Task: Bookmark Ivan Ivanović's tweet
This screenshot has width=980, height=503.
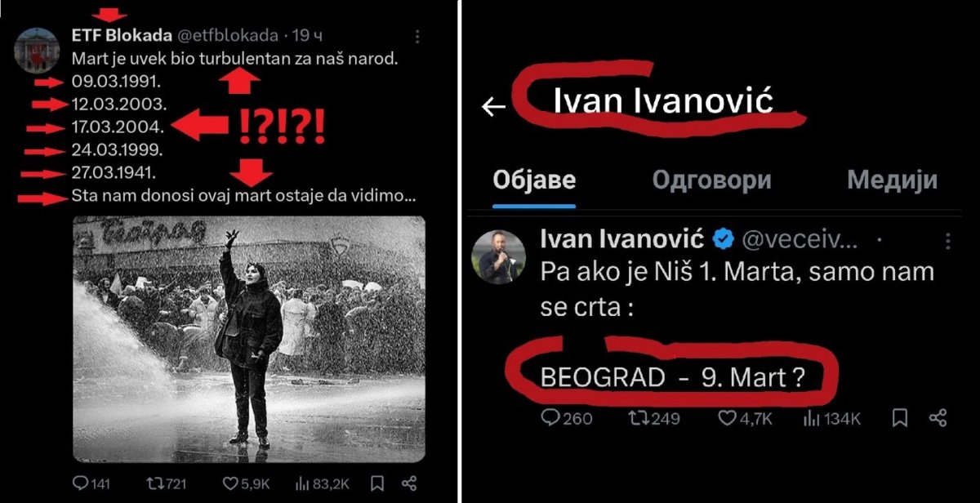Action: 899,418
